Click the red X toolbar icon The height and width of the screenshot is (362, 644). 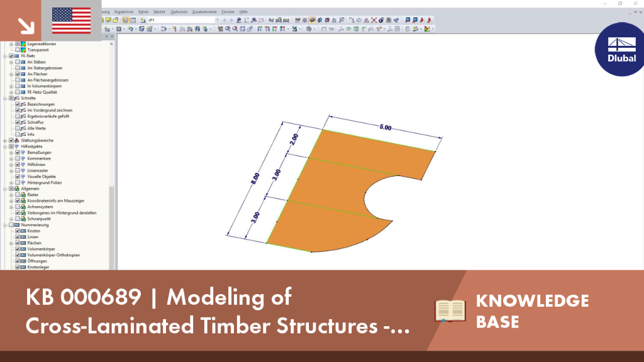(374, 20)
